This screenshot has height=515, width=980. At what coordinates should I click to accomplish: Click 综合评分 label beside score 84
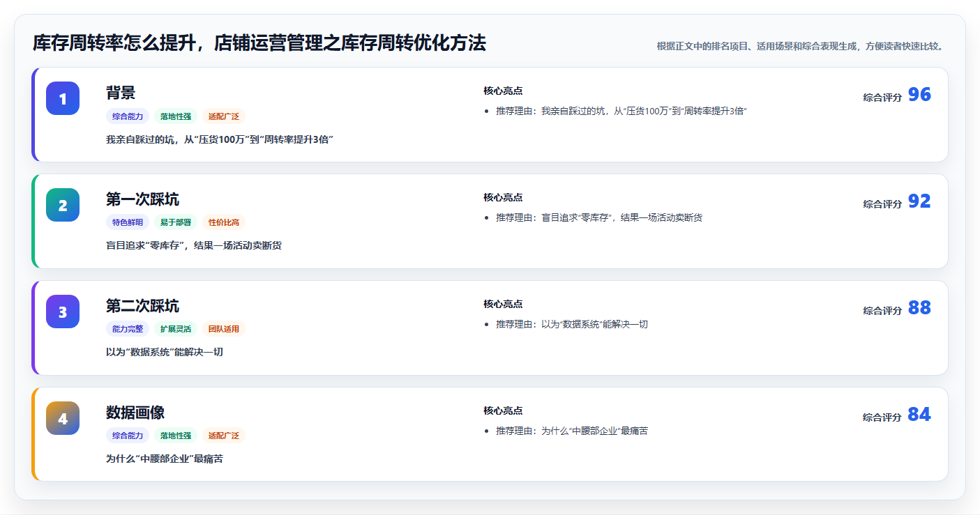pos(882,417)
